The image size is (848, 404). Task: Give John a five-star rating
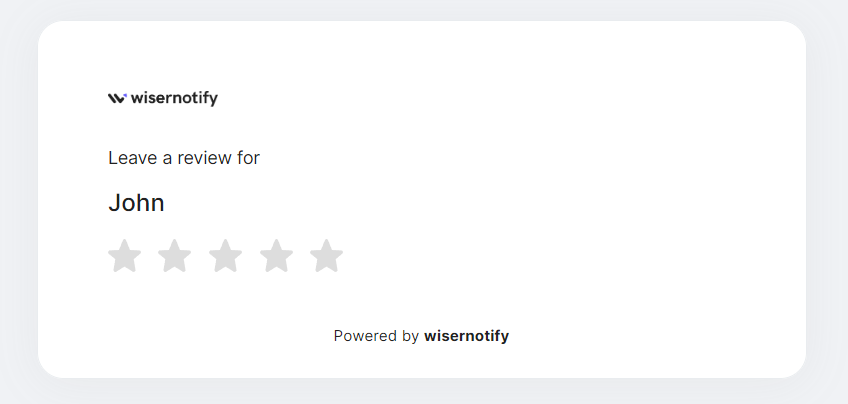[x=326, y=256]
